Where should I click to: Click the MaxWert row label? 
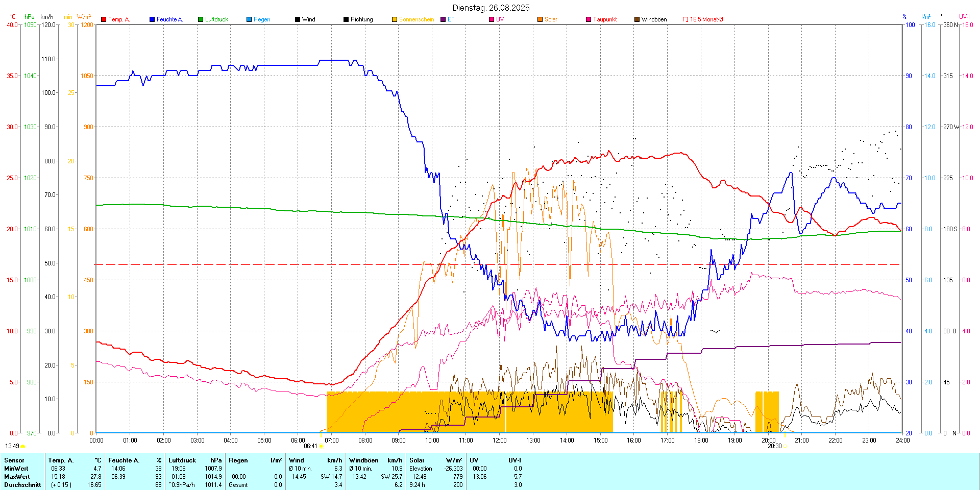(x=16, y=477)
